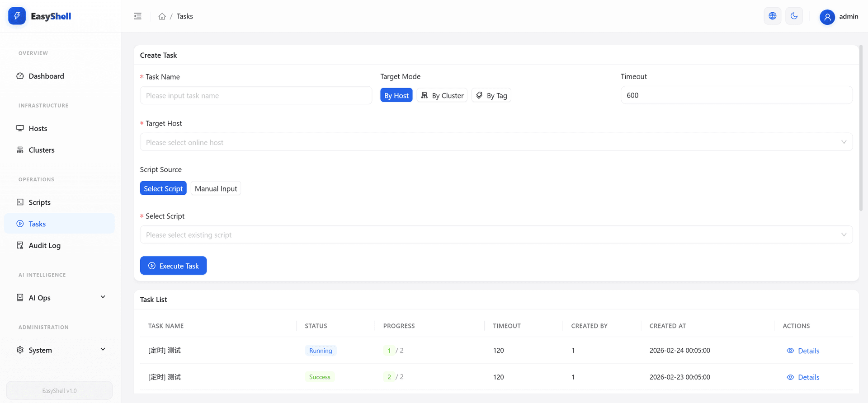Switch script source to Manual Input
868x403 pixels.
pos(216,188)
